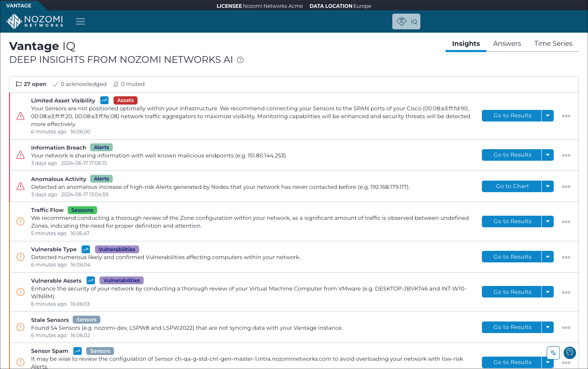
Task: Click orange alert icon for Vulnerable Type
Action: [20, 257]
